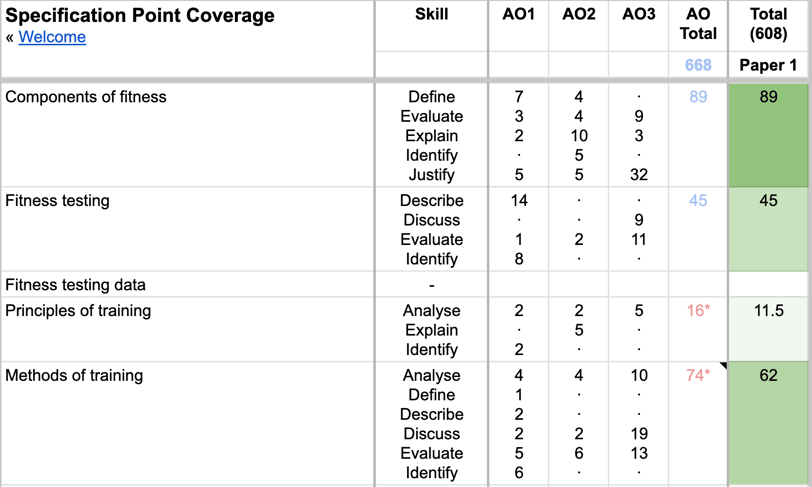The image size is (812, 487).
Task: Click the red 16* AO Total cell
Action: (698, 311)
